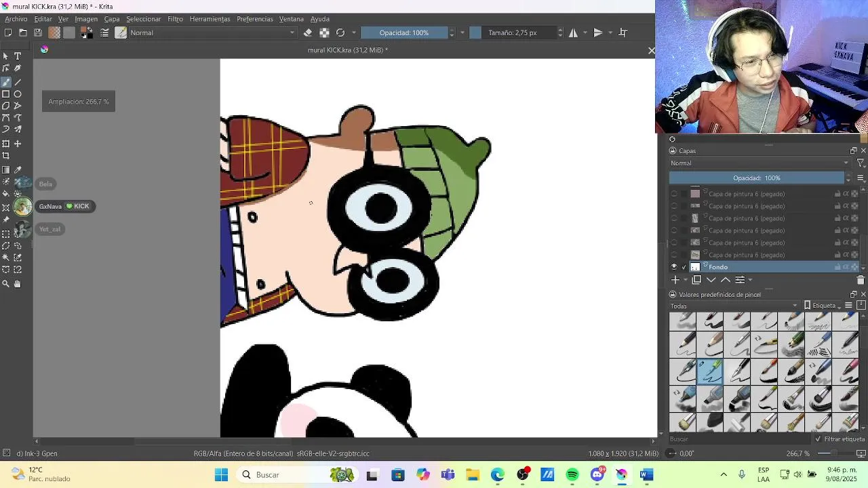The image size is (868, 488).
Task: Open Capas layer blend mode dropdown
Action: point(759,163)
